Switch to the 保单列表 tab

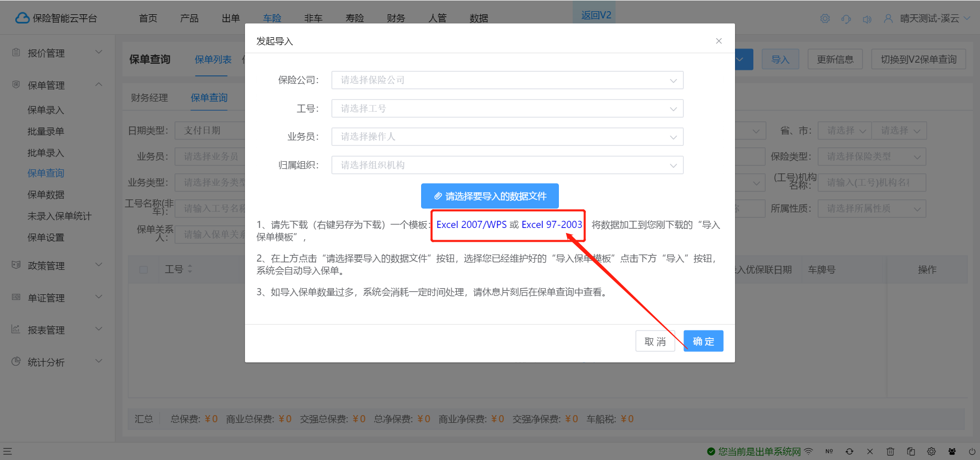[213, 60]
